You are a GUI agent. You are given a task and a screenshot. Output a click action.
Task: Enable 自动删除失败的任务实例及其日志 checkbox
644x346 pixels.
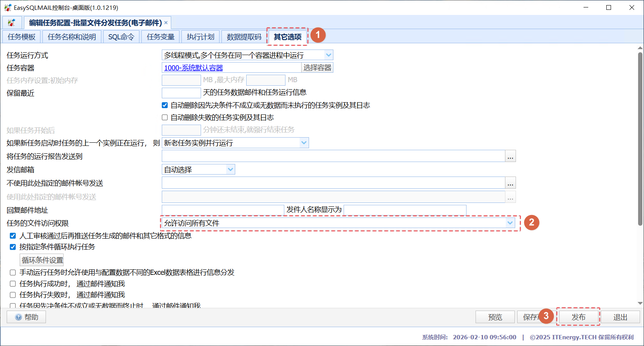point(165,118)
